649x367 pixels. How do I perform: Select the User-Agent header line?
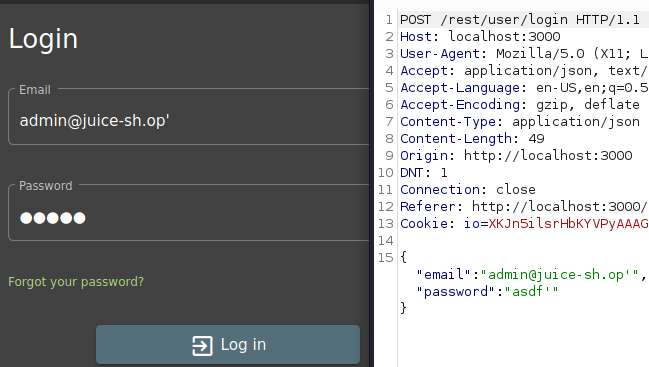(524, 53)
